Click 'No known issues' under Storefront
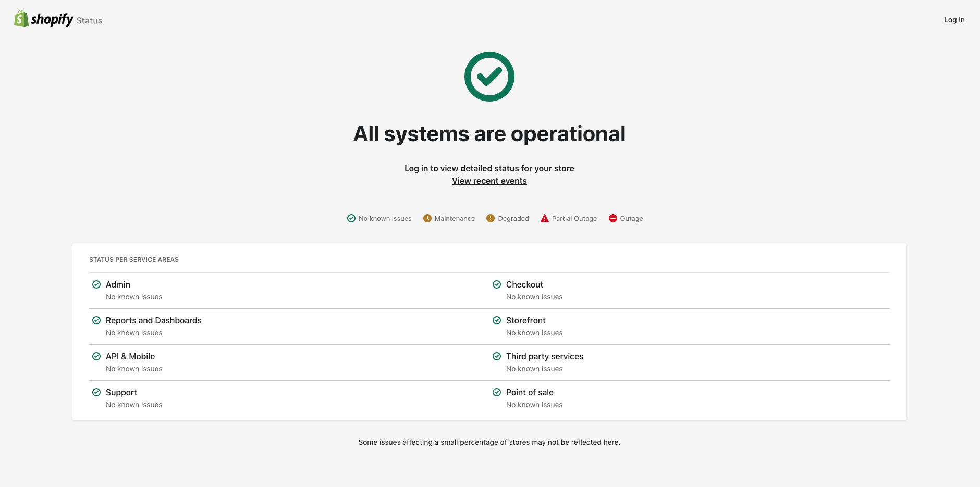 point(534,333)
